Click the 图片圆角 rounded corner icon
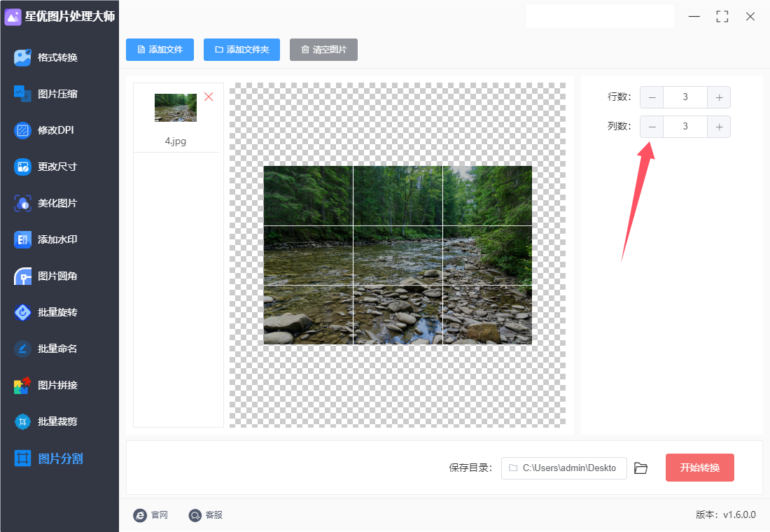The height and width of the screenshot is (532, 770). click(x=22, y=276)
